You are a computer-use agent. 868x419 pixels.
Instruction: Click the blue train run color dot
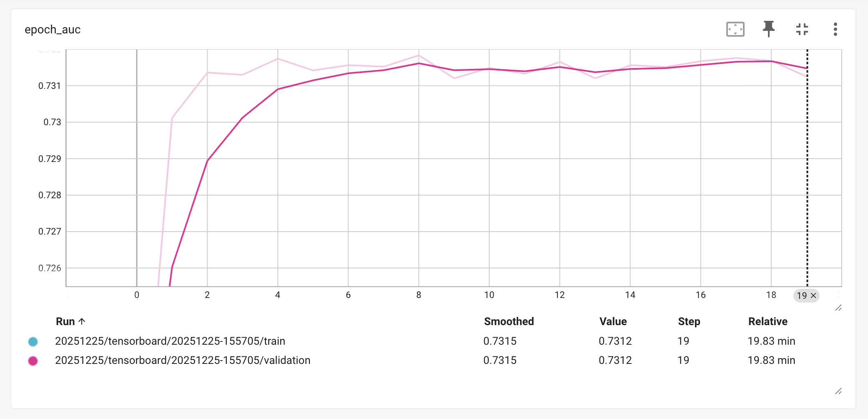pos(33,342)
